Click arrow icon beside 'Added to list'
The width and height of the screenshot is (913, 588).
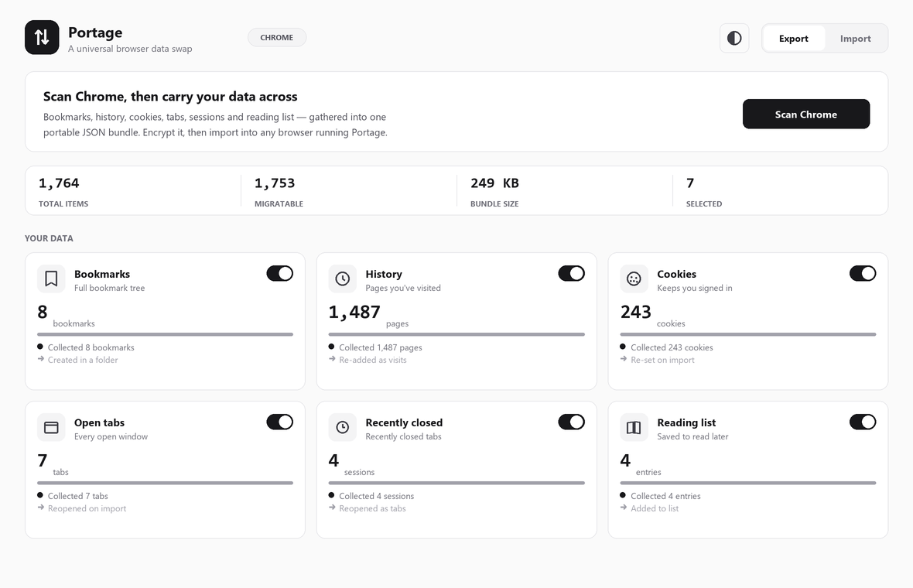tap(624, 508)
